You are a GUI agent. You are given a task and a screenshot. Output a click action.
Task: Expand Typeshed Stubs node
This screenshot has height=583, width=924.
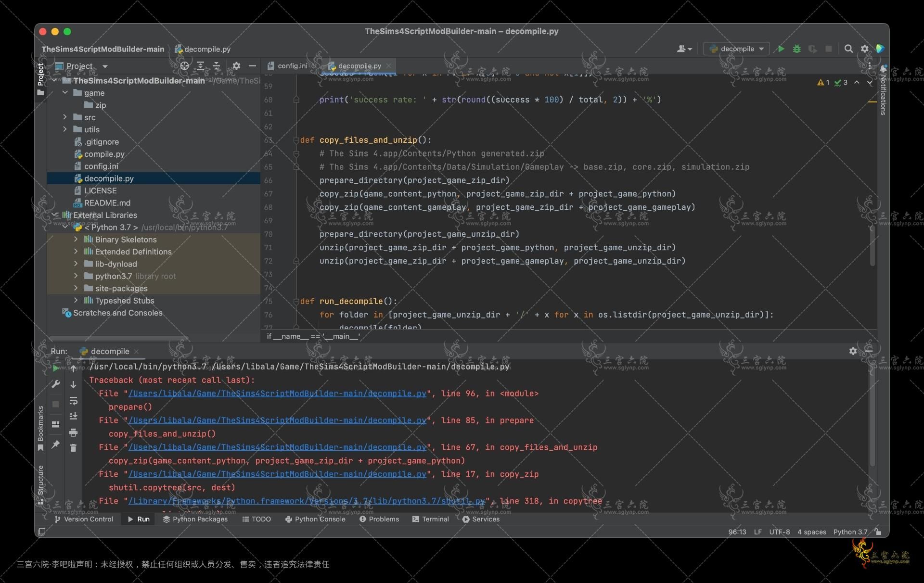[x=76, y=300]
